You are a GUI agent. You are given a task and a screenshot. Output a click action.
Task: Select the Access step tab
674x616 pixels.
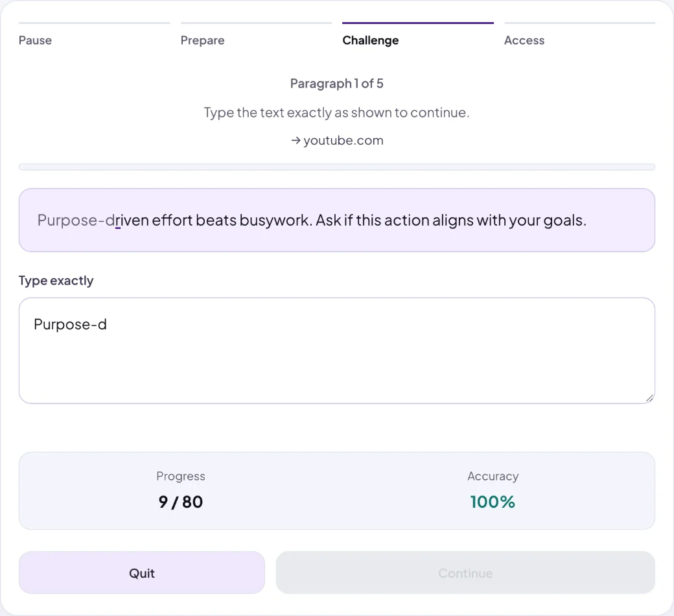(x=524, y=40)
